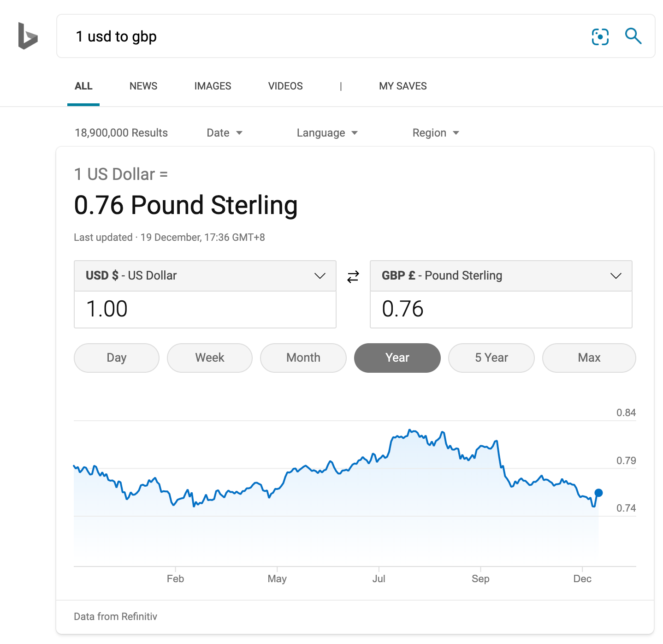This screenshot has width=663, height=644.
Task: Click the magnifier search icon
Action: [633, 36]
